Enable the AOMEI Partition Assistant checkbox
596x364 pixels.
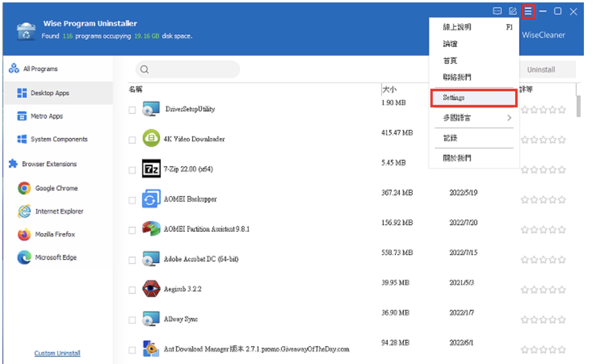(132, 230)
